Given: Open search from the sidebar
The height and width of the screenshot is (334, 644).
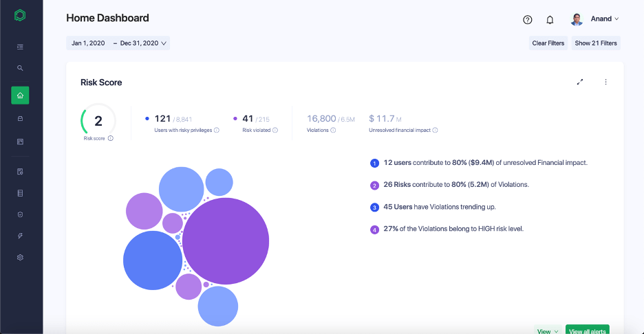Looking at the screenshot, I should 20,68.
